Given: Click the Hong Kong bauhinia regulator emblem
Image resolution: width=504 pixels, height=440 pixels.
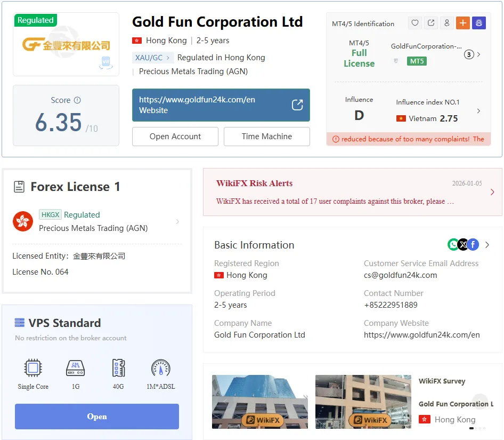Looking at the screenshot, I should click(23, 221).
